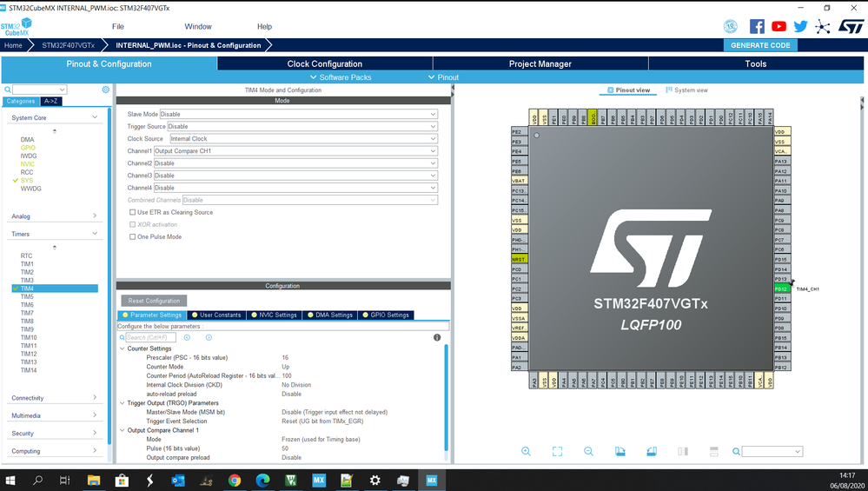
Task: Open Windows Settings from taskbar
Action: [374, 480]
